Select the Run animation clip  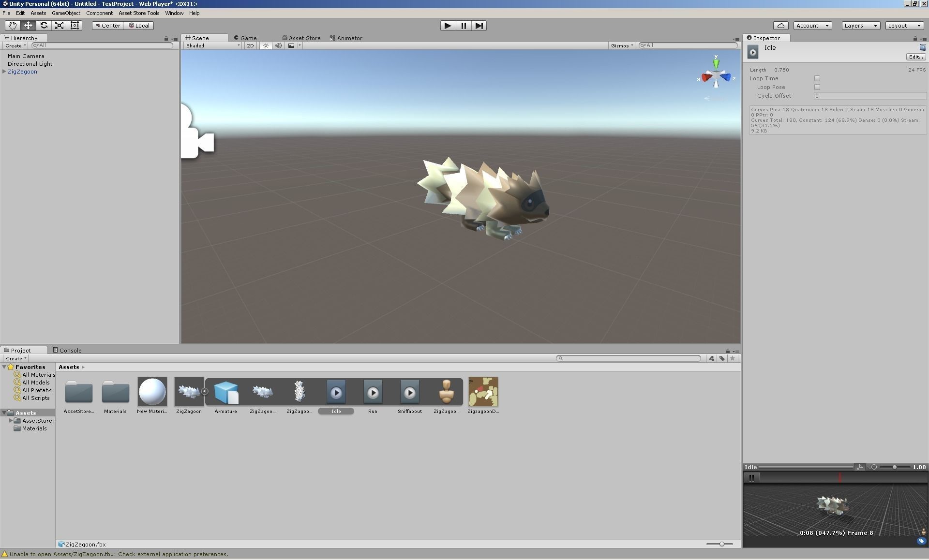[x=373, y=396]
